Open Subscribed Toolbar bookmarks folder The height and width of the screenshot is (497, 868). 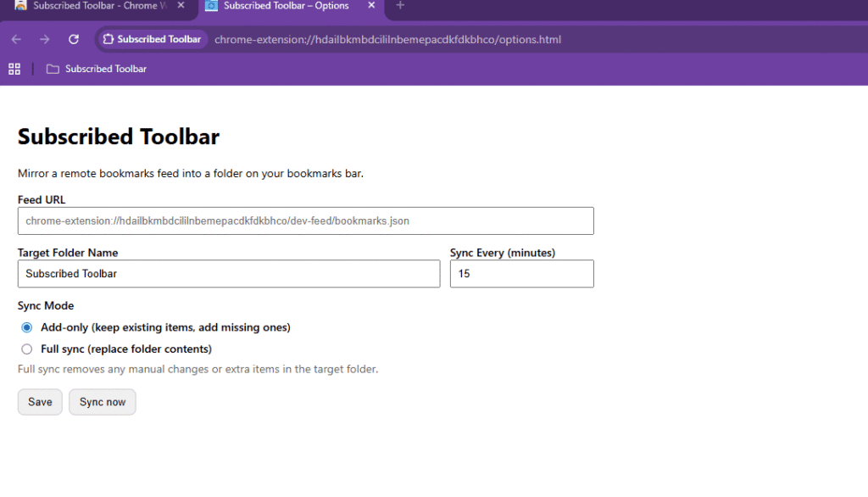[97, 69]
